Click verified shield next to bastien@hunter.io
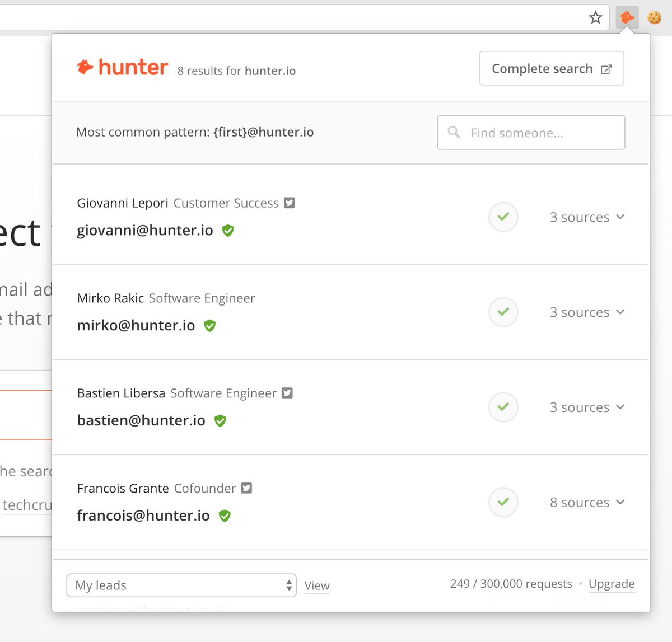Screen dimensions: 672x642 tap(220, 421)
